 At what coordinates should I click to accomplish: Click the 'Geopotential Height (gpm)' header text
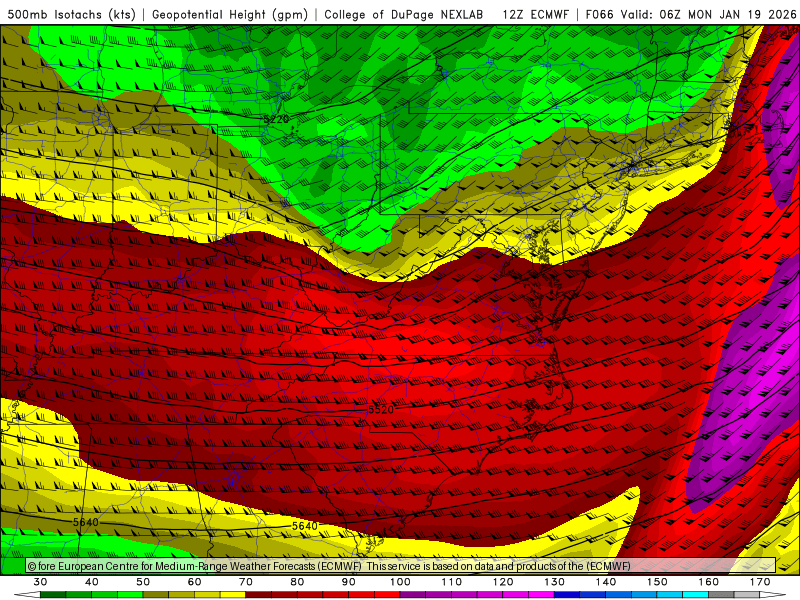pos(230,14)
